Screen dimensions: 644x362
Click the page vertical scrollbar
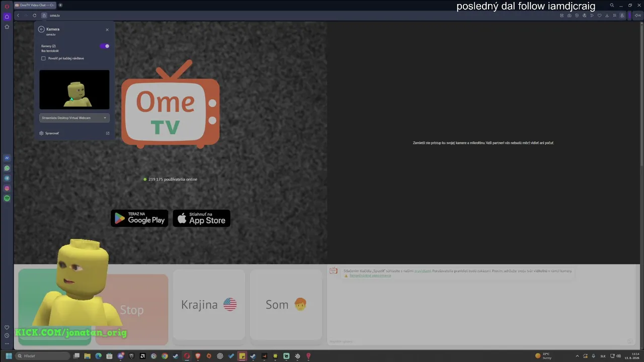tap(641, 96)
